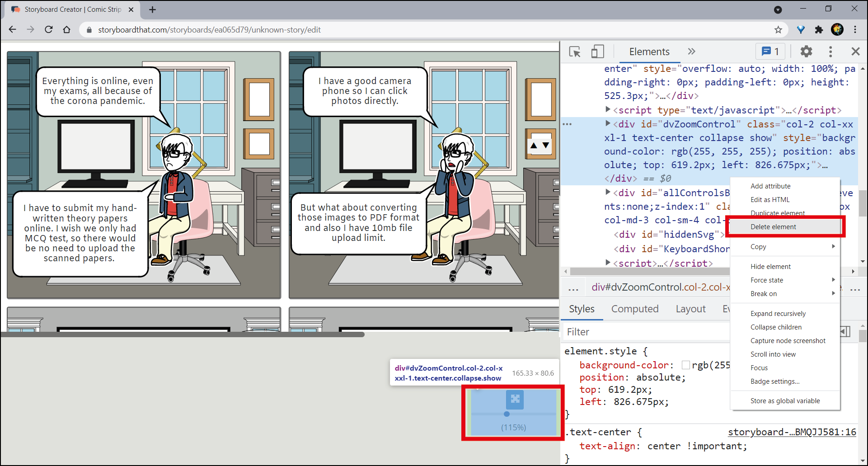Go to the browser home page
Screen dimensions: 868x466
[x=67, y=29]
